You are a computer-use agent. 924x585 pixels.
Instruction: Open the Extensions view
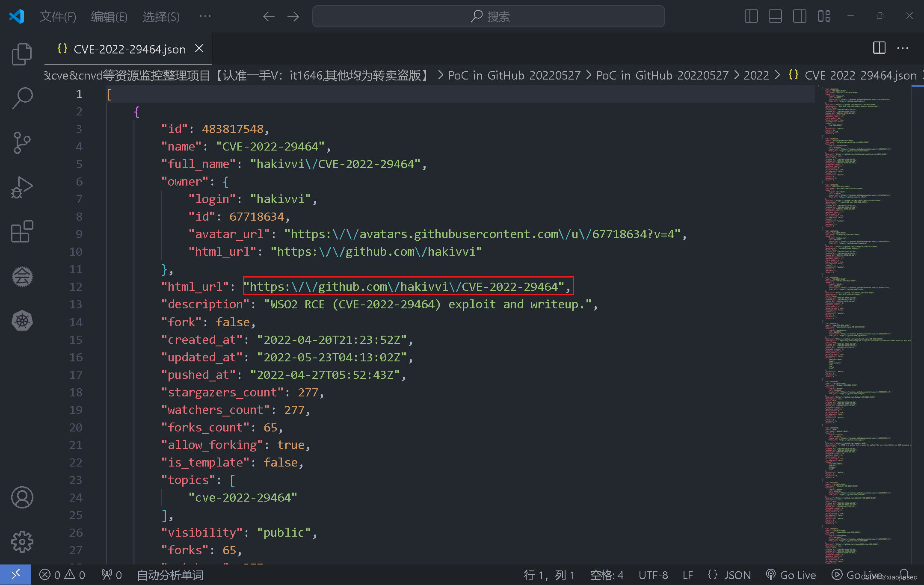[x=22, y=232]
